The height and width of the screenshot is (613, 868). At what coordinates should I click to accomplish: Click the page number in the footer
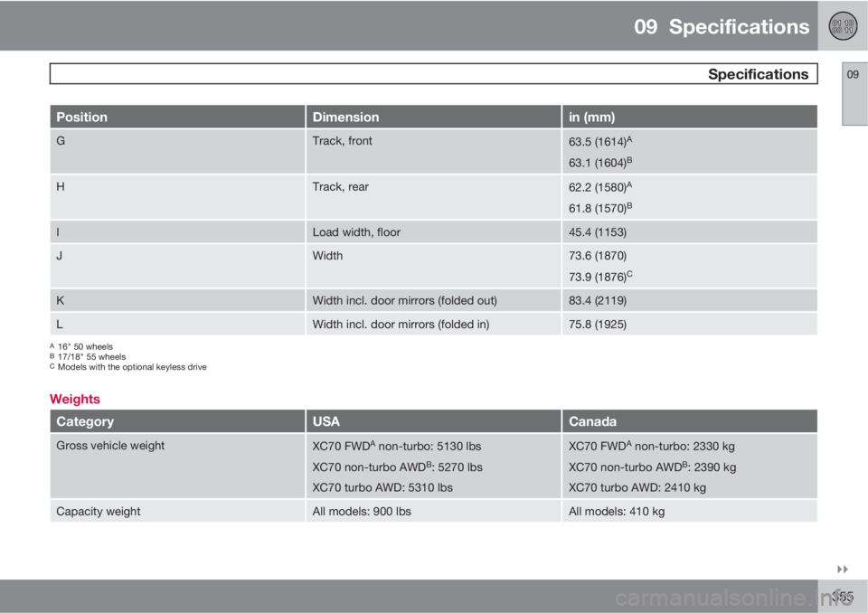click(842, 597)
